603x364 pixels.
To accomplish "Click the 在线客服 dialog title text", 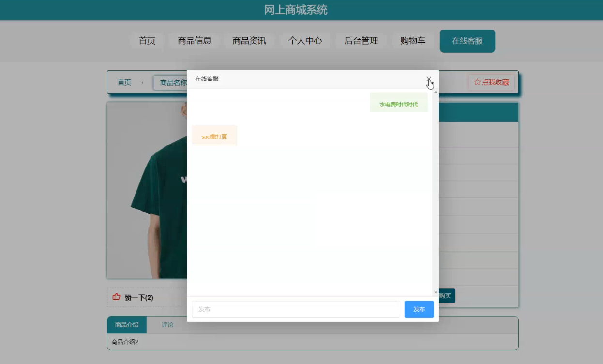I will coord(207,79).
